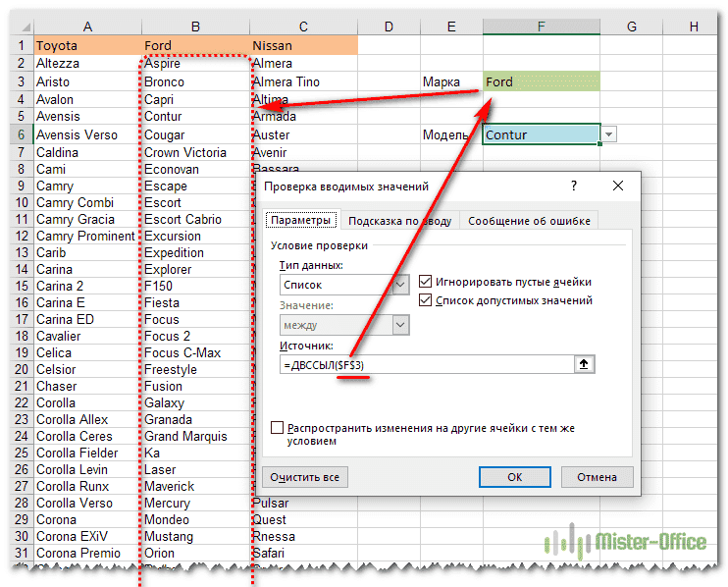Select the green Ford cell F3
Screen dimensions: 728x587
pos(541,82)
